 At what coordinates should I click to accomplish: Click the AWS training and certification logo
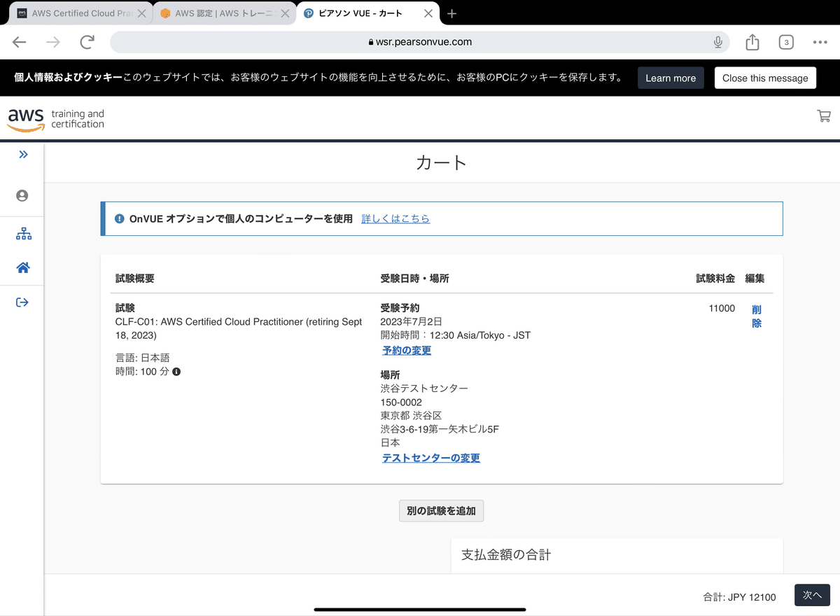56,119
